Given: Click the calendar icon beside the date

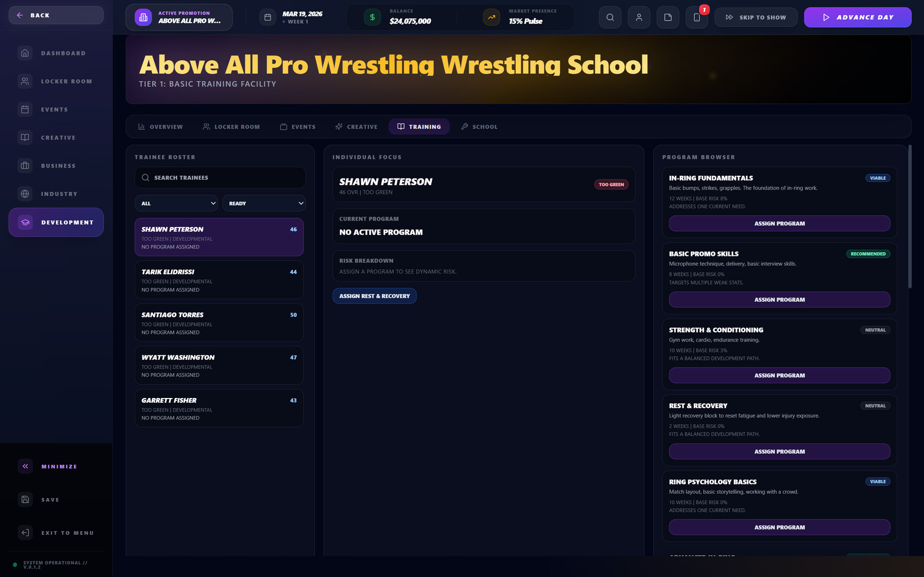Looking at the screenshot, I should pyautogui.click(x=268, y=17).
